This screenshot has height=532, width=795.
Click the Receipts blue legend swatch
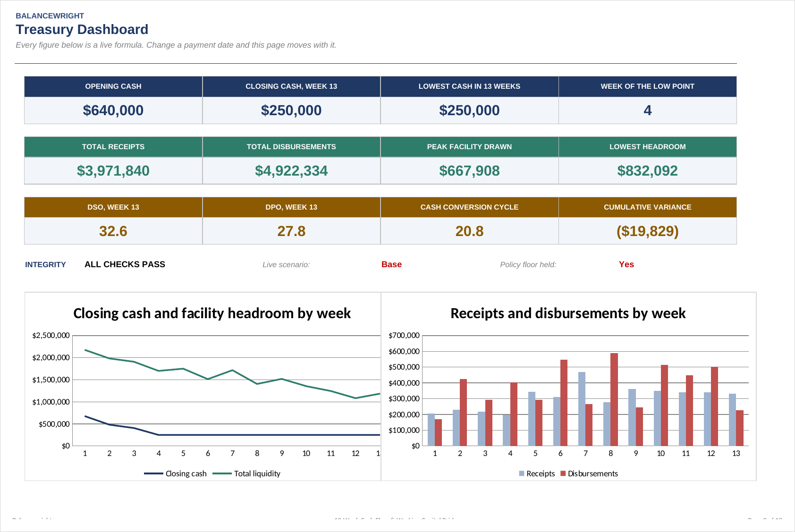pyautogui.click(x=522, y=473)
